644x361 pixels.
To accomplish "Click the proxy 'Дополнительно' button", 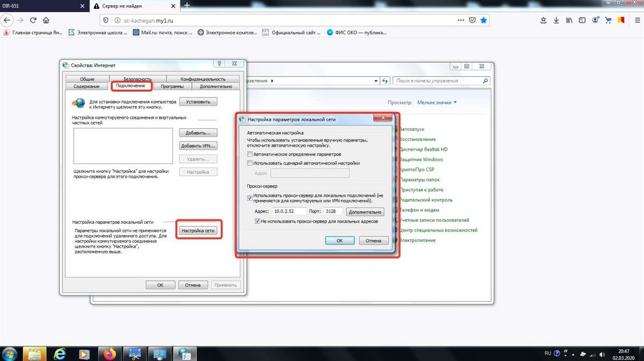I will [x=363, y=212].
